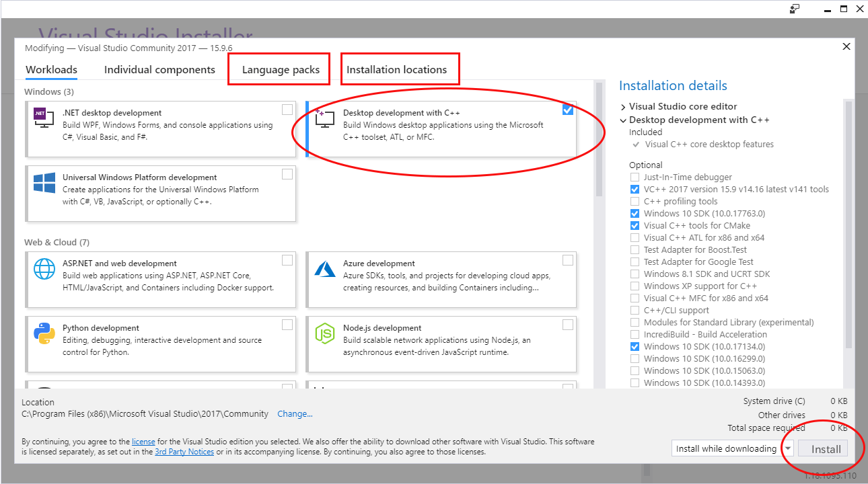Click the Azure development icon

(x=324, y=269)
